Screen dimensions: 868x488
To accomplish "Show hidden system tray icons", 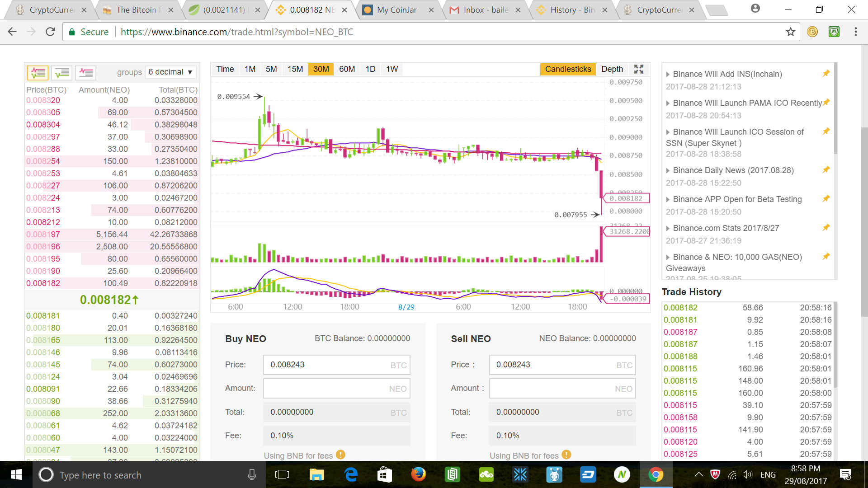I will pyautogui.click(x=698, y=474).
